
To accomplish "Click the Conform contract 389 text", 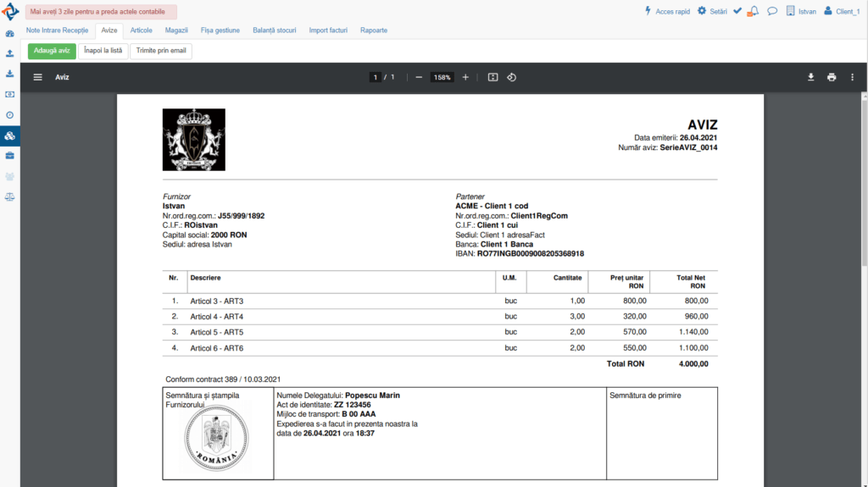I will 223,379.
